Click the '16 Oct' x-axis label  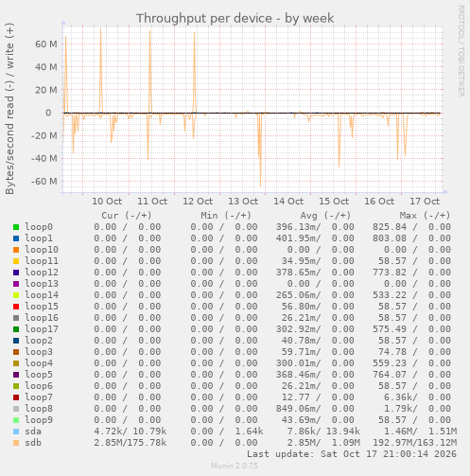point(379,201)
